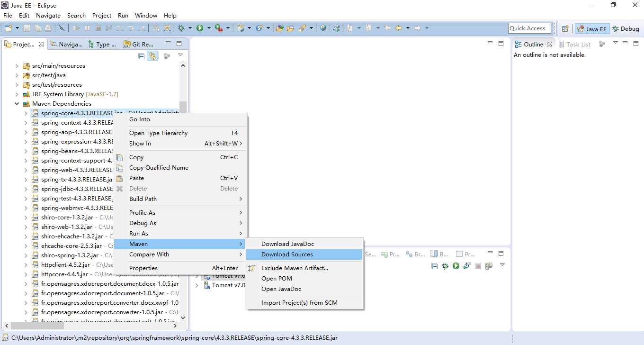Viewport: 644px width, 345px height.
Task: Minimize the Outline view panel
Action: click(625, 43)
